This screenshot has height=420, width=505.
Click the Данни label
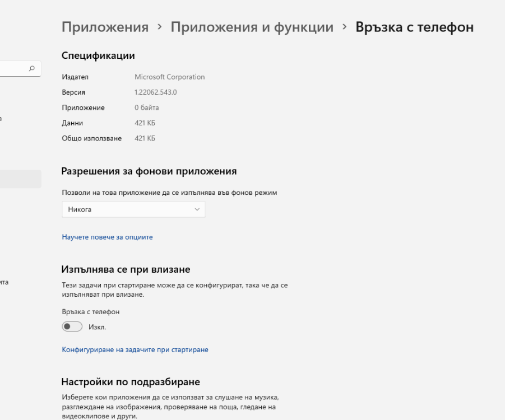pyautogui.click(x=72, y=123)
